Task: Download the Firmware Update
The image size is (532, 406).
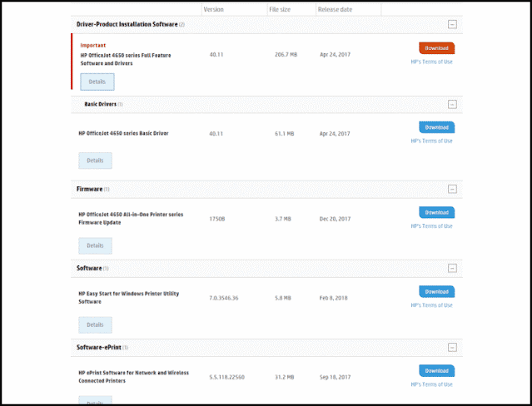Action: (x=436, y=212)
